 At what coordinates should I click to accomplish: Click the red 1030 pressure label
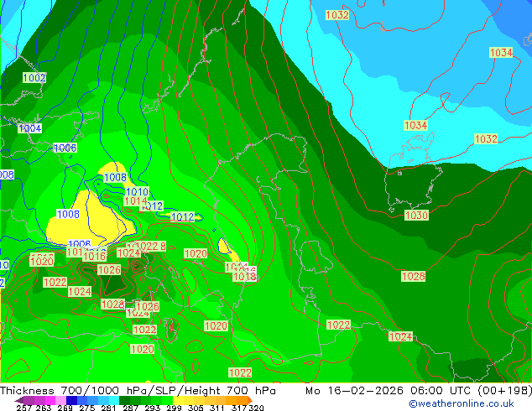coord(416,216)
